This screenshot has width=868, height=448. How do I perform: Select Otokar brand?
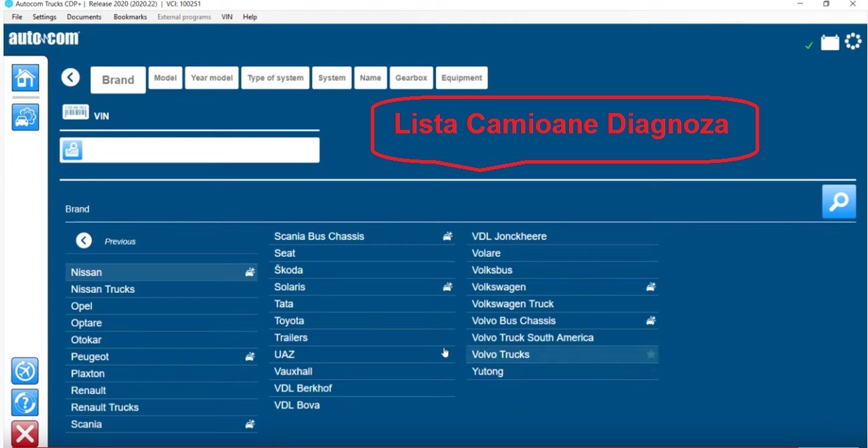[x=162, y=340]
